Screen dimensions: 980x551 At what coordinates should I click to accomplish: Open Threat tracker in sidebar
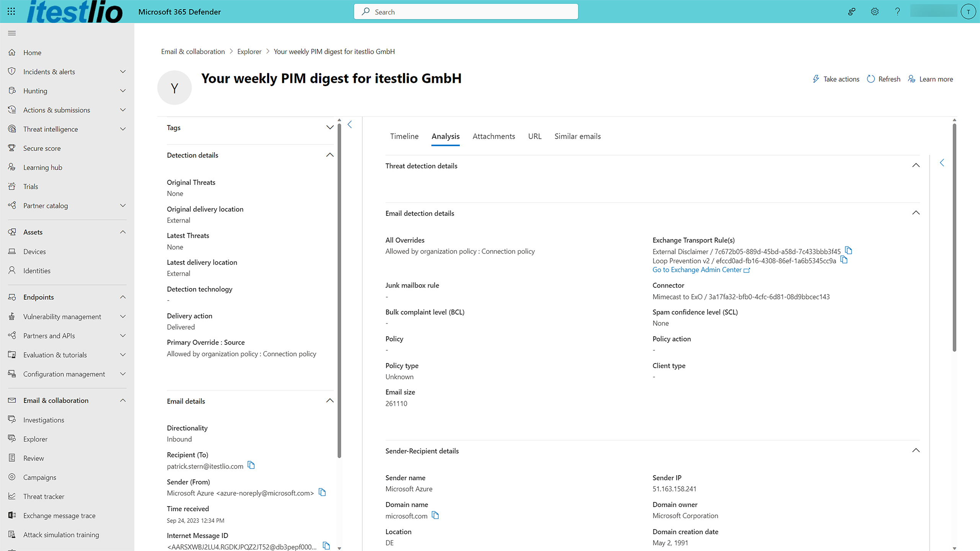(x=44, y=496)
